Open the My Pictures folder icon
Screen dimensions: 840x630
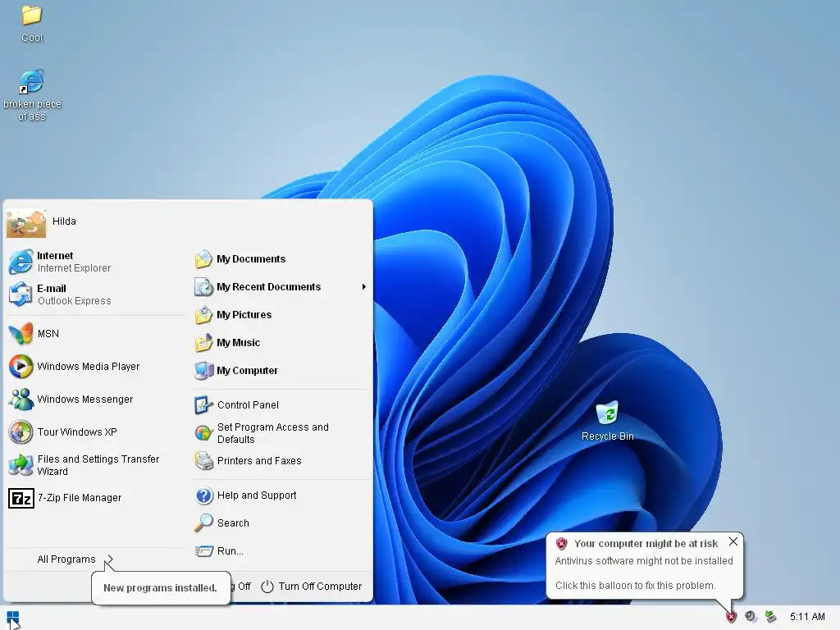(x=203, y=315)
